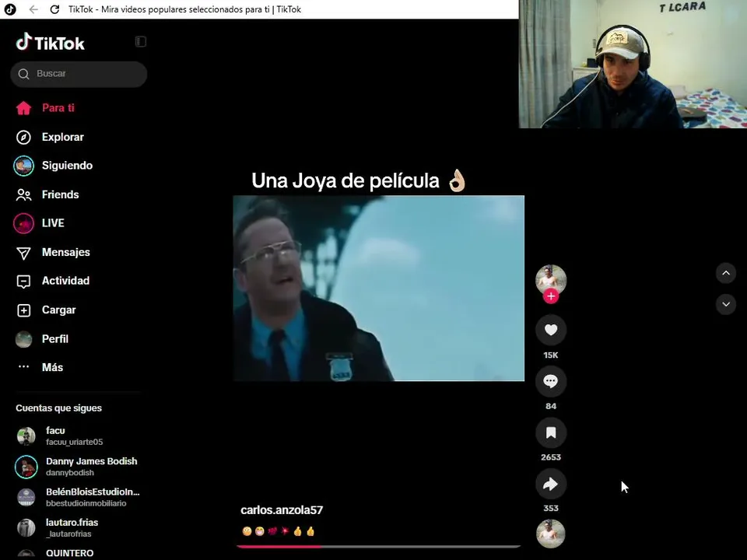
Task: Click the 'facuu_uriarte05' handle text
Action: [x=75, y=442]
